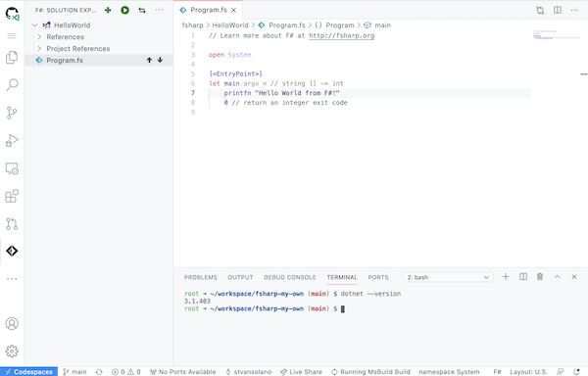Open the hamburger application menu
The image size is (588, 376).
click(x=12, y=36)
